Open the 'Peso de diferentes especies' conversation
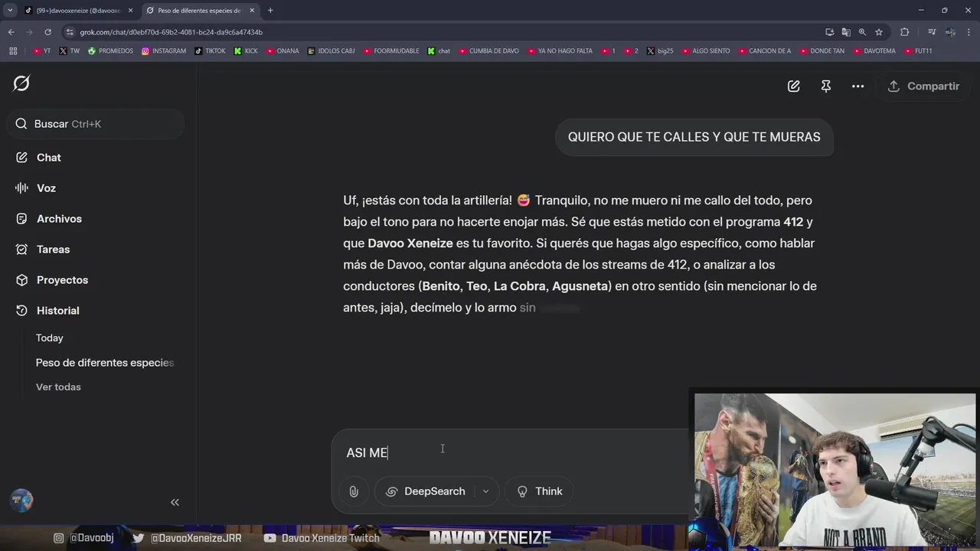Viewport: 980px width, 551px height. pyautogui.click(x=105, y=363)
